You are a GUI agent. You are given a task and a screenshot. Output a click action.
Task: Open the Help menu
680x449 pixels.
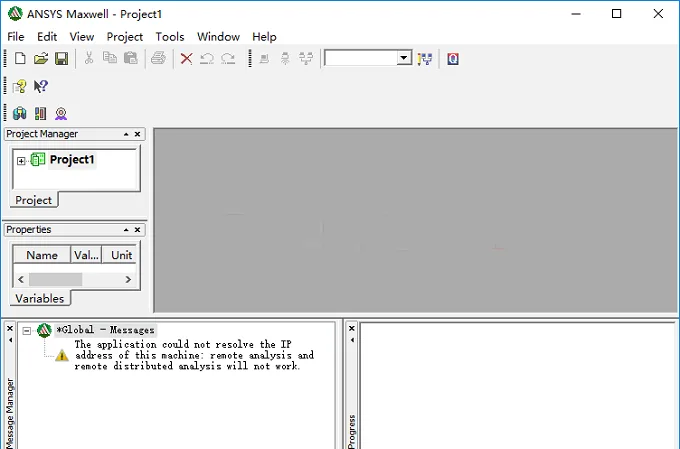coord(265,37)
